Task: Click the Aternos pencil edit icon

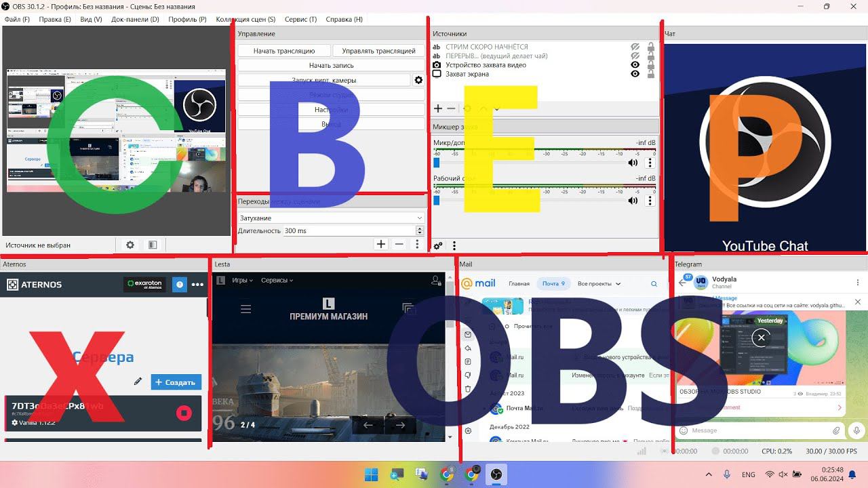Action: pos(138,382)
